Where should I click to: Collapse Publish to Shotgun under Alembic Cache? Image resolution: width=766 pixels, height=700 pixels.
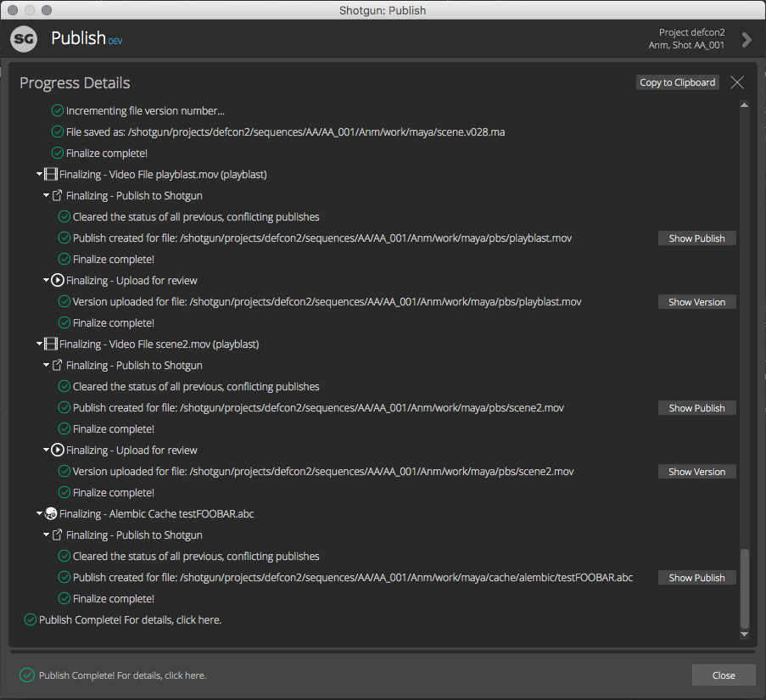47,535
